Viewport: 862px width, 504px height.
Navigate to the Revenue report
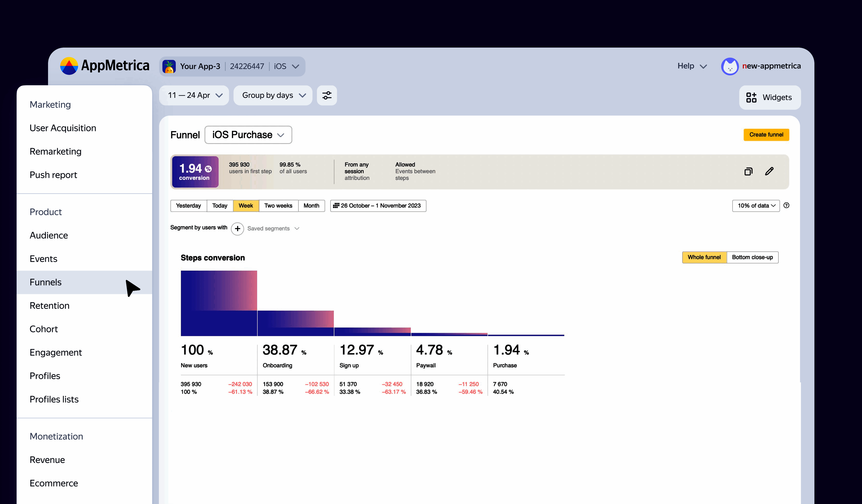point(47,460)
